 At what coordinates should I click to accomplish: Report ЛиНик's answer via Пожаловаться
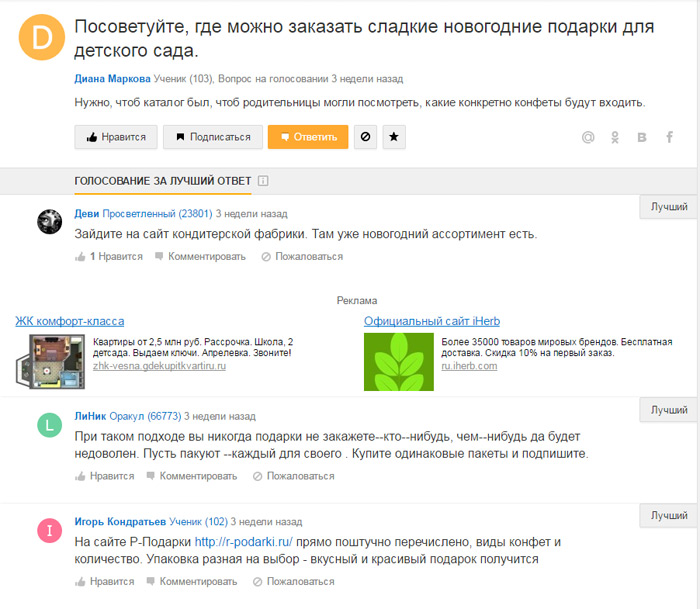click(x=294, y=476)
